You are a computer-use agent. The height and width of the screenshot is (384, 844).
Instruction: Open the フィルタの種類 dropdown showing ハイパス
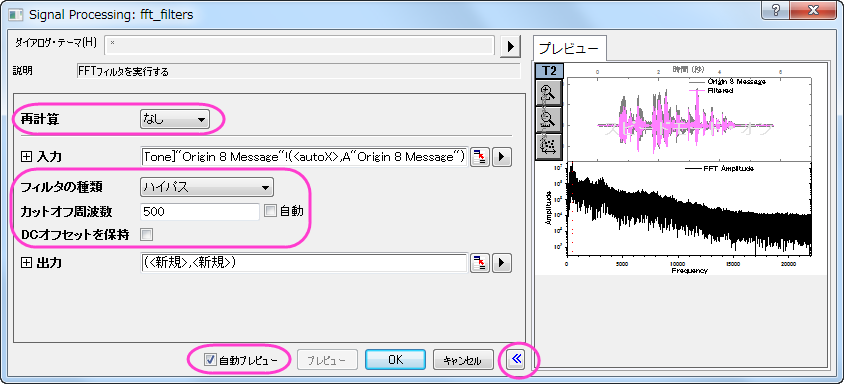point(206,187)
